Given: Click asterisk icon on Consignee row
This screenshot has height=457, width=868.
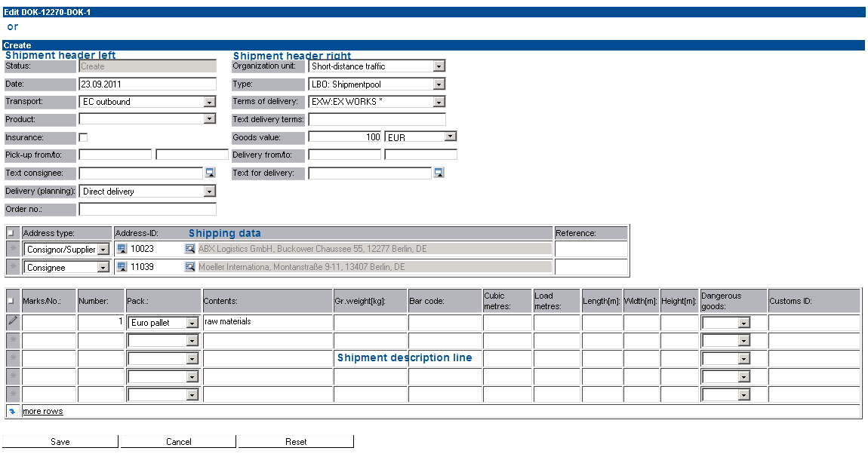Looking at the screenshot, I should 14,267.
